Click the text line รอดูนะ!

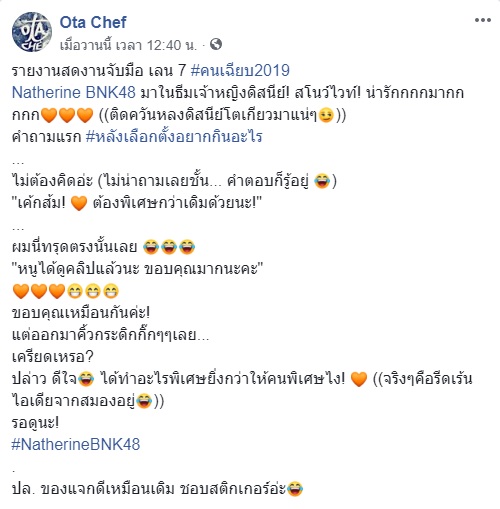35,423
